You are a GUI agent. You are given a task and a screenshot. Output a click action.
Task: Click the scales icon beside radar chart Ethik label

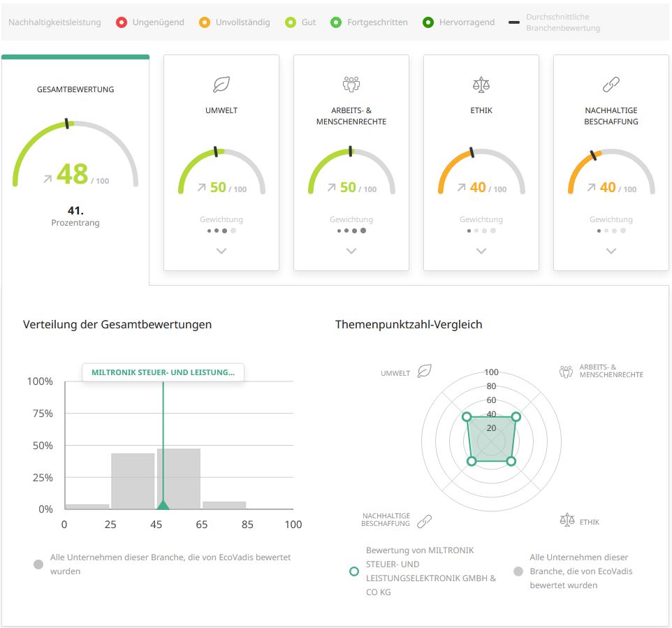coord(567,520)
